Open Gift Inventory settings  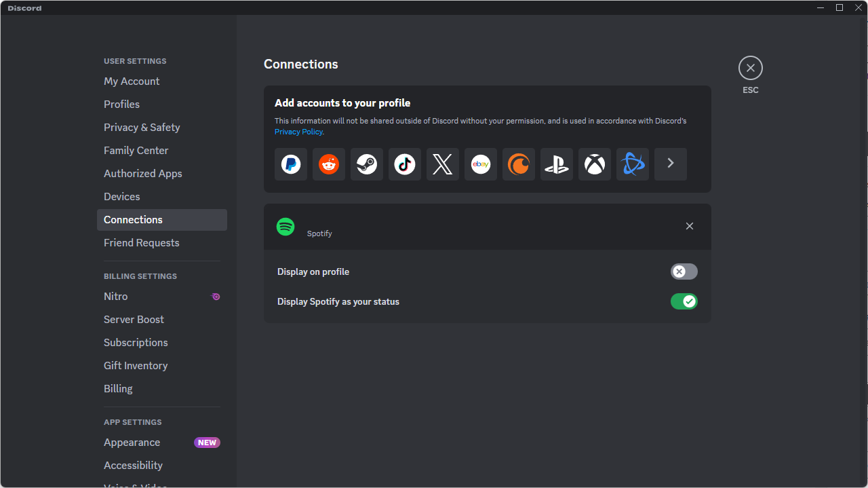tap(162, 366)
